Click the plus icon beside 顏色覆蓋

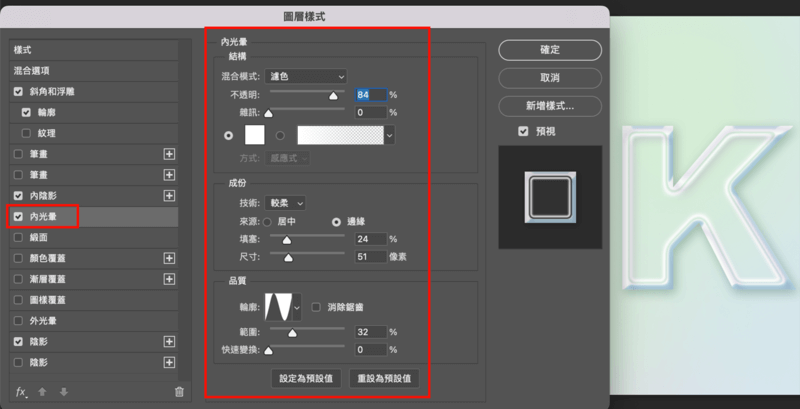click(x=169, y=258)
